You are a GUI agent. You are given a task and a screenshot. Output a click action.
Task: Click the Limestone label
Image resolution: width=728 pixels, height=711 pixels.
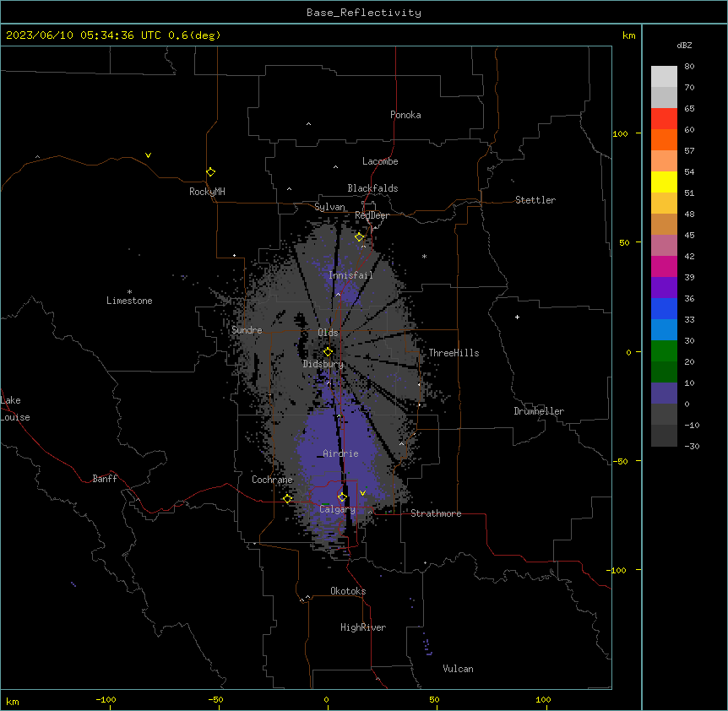[129, 301]
